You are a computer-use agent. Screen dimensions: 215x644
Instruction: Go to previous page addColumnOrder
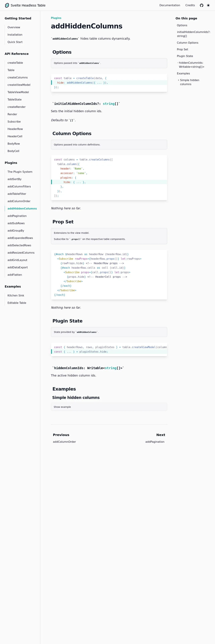pyautogui.click(x=64, y=442)
